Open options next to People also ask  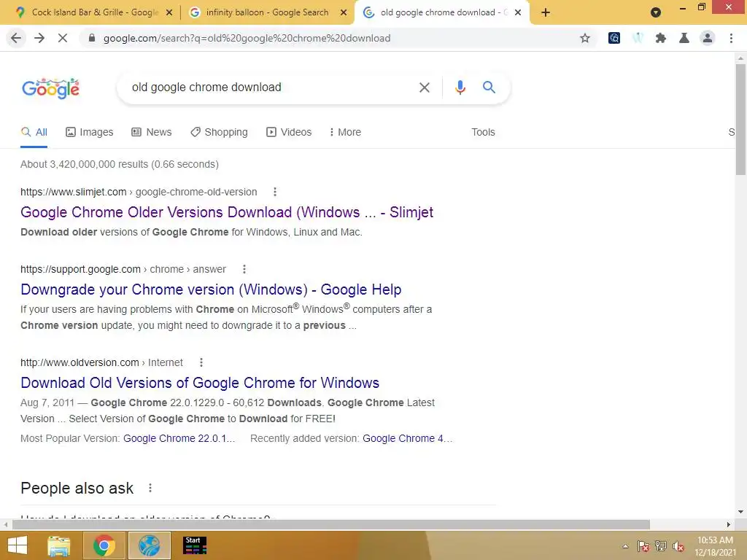[x=150, y=488]
